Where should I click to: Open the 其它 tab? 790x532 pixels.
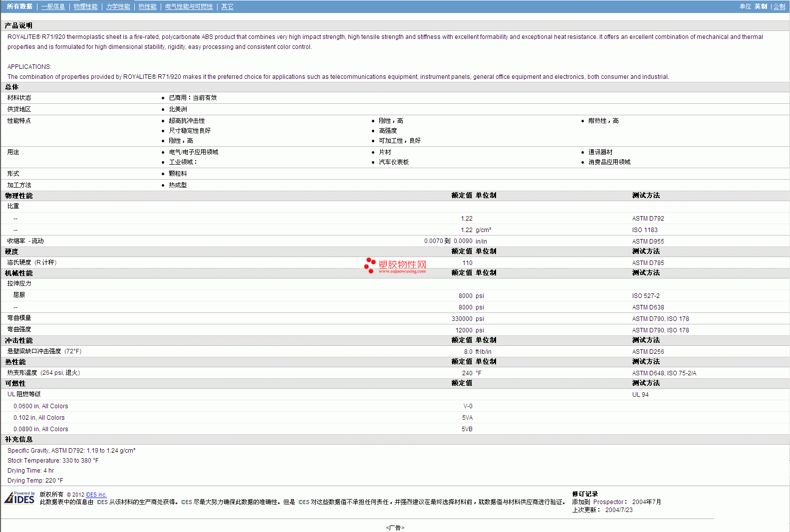[x=227, y=6]
